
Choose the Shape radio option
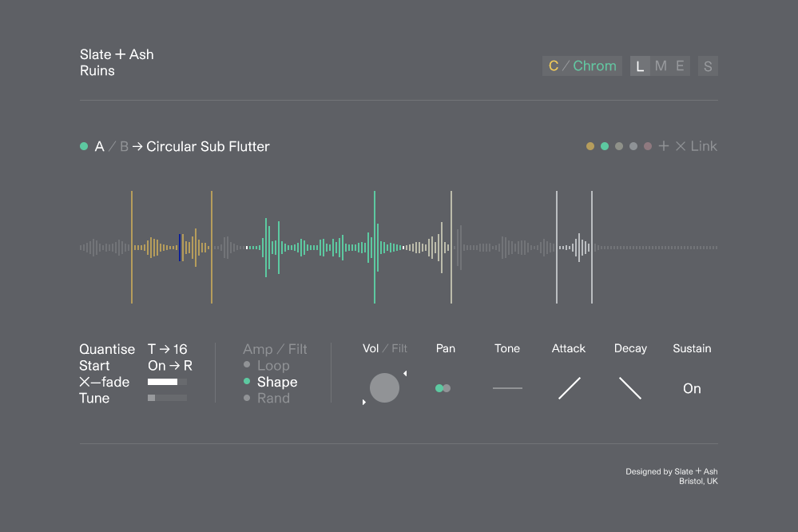(x=270, y=381)
